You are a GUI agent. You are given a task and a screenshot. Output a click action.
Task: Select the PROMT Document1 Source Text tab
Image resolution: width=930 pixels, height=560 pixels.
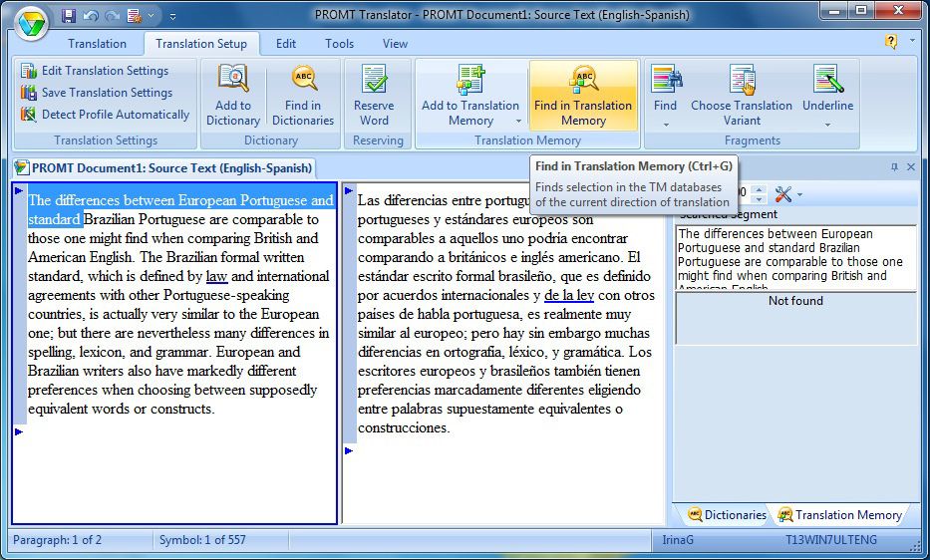click(x=164, y=167)
